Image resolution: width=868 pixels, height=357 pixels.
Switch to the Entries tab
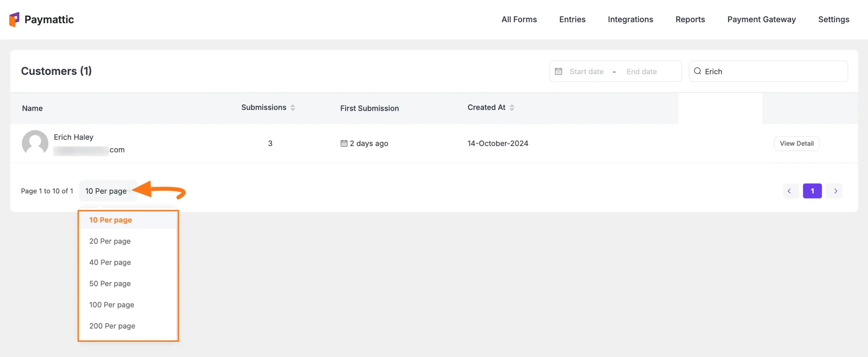pos(572,19)
